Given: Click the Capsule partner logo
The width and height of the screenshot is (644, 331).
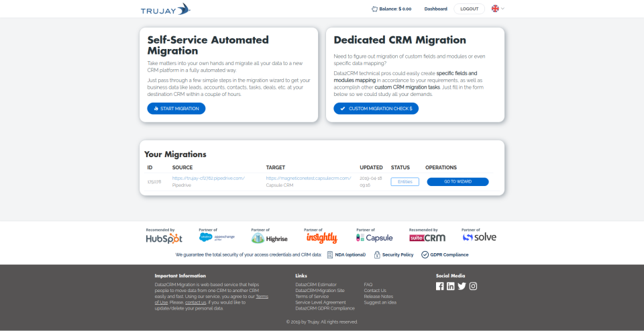Looking at the screenshot, I should 374,238.
